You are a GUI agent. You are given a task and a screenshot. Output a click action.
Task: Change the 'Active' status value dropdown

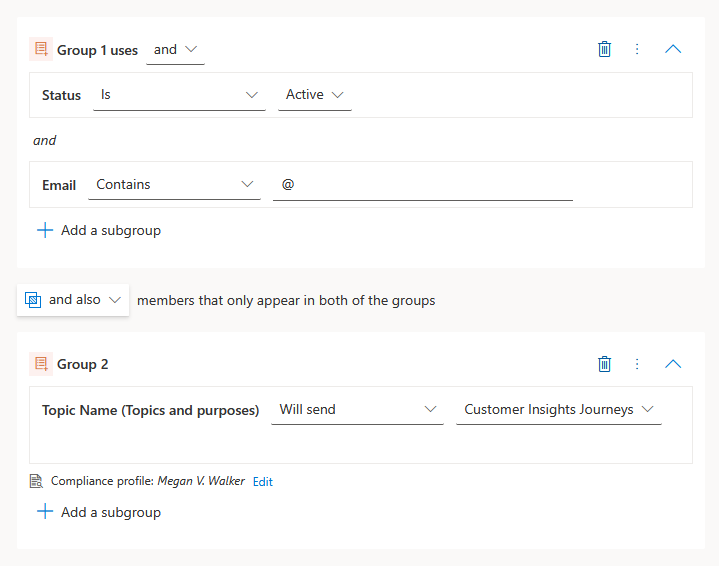point(314,95)
